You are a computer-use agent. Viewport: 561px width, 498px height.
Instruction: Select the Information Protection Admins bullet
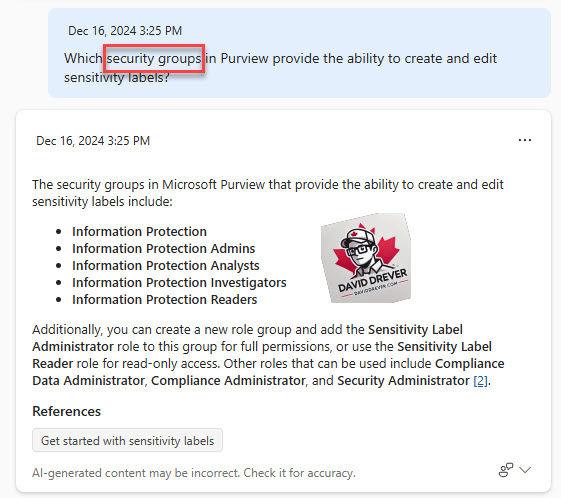164,248
